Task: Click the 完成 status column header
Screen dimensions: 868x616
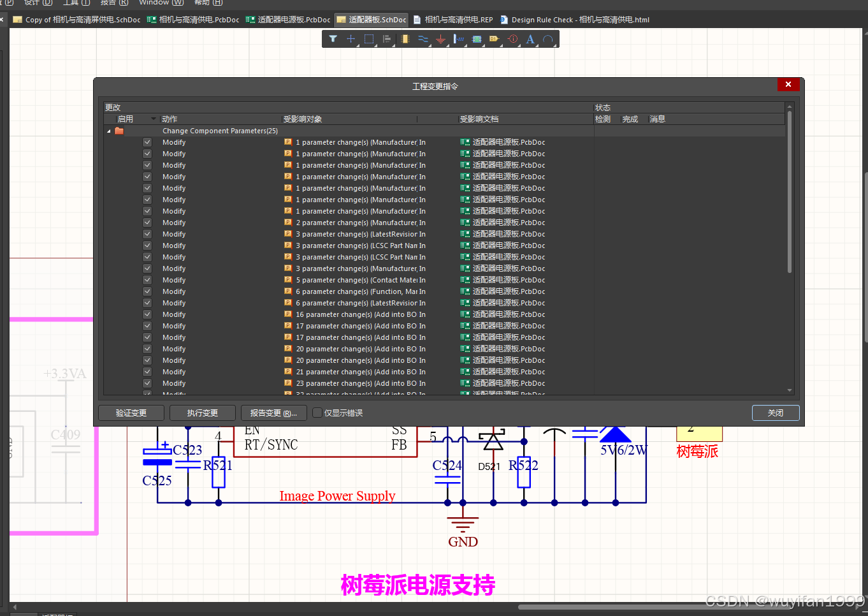Action: pos(630,119)
